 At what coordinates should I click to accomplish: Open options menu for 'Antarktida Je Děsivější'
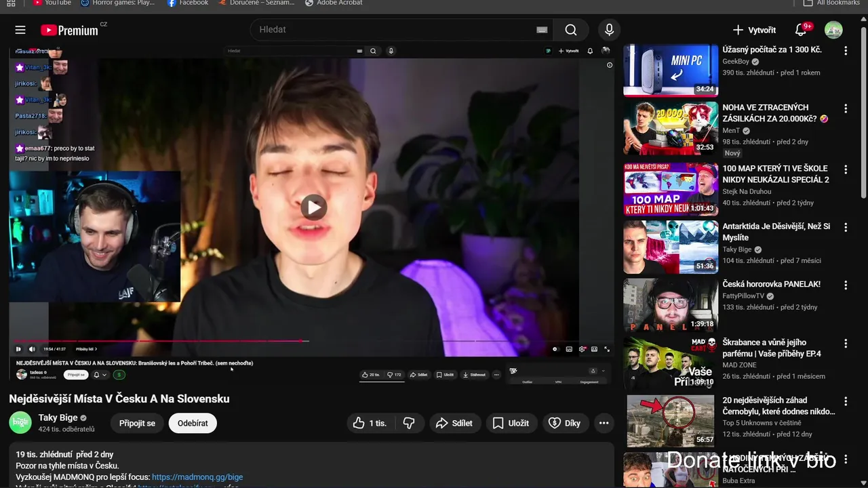click(846, 227)
